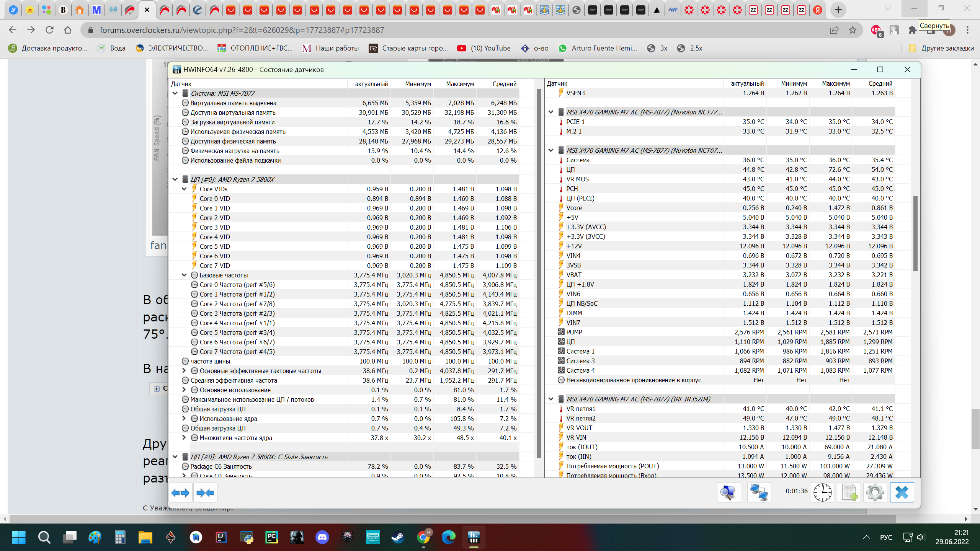
Task: Open HWiNFO sensor settings gear
Action: coord(875,492)
